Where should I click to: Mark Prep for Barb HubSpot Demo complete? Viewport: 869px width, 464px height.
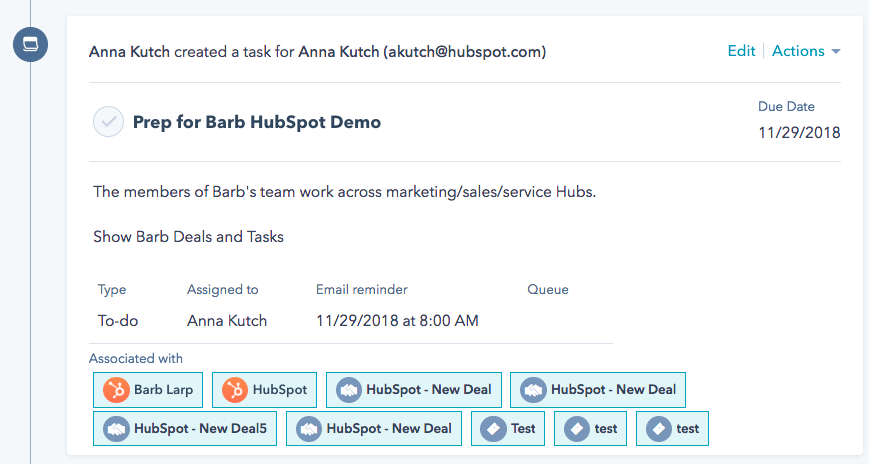pos(108,122)
